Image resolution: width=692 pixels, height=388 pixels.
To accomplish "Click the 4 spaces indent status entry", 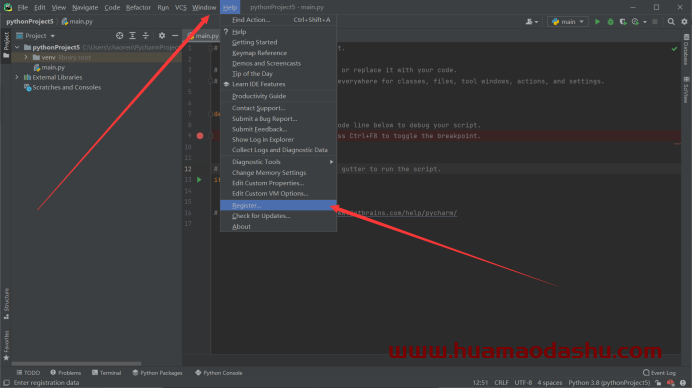I will click(550, 383).
